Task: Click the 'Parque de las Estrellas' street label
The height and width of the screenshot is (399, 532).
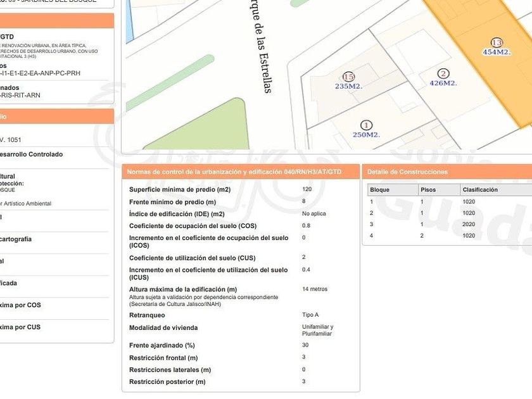Action: tap(262, 47)
